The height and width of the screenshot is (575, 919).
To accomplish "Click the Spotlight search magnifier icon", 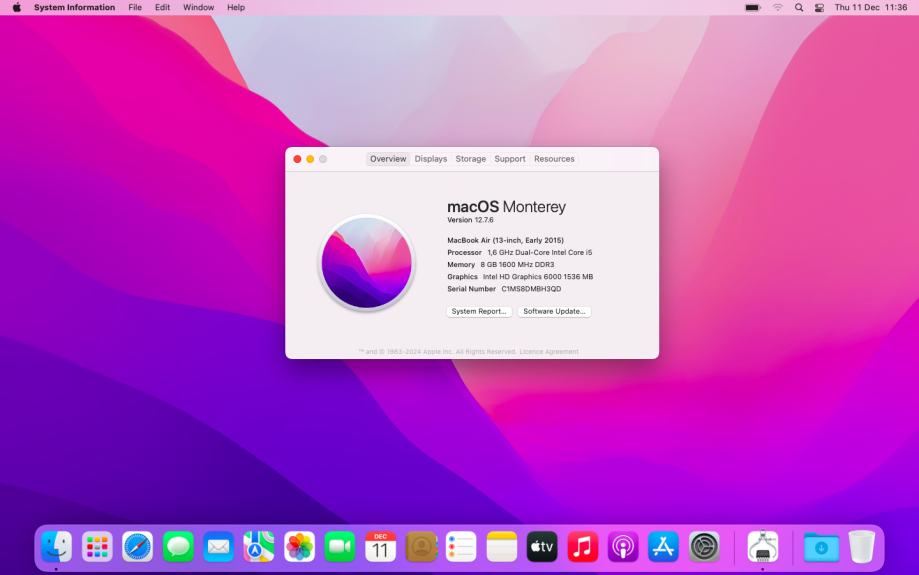I will 799,7.
